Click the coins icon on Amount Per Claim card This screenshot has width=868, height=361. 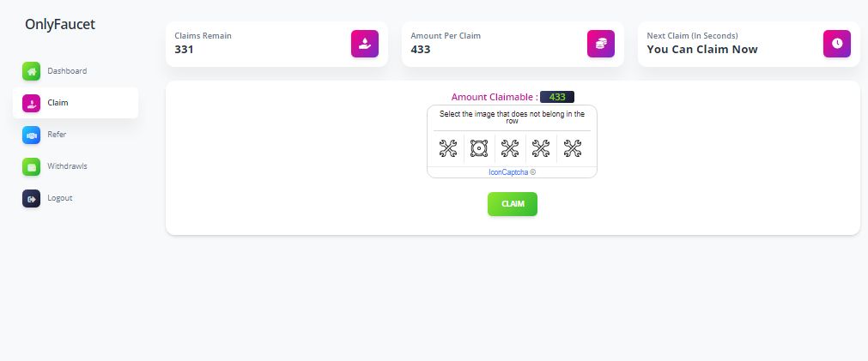(x=601, y=44)
